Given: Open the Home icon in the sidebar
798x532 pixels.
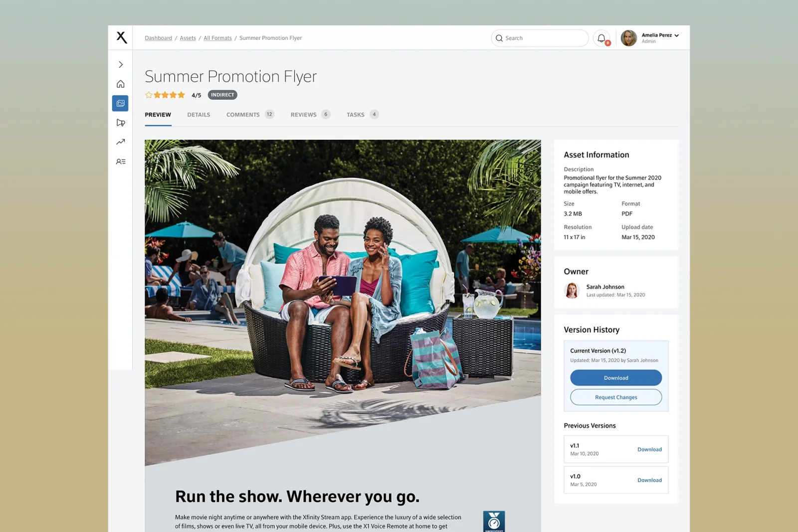Looking at the screenshot, I should [x=121, y=84].
